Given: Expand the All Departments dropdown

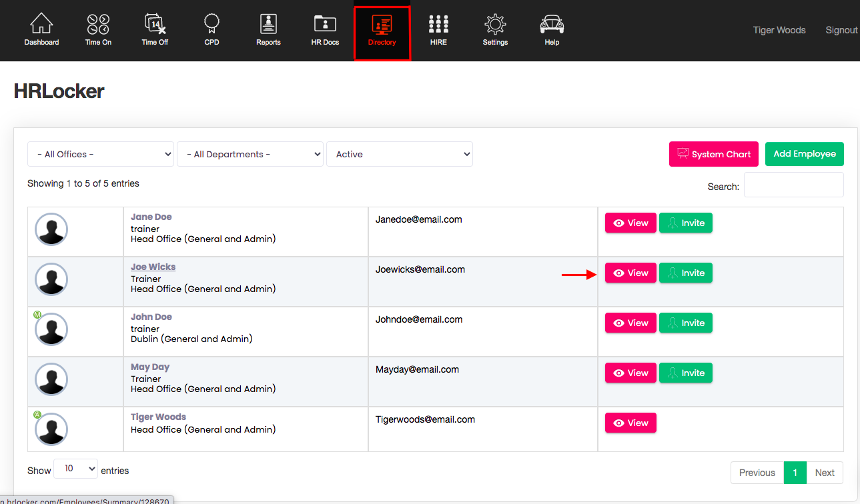Looking at the screenshot, I should (x=250, y=154).
